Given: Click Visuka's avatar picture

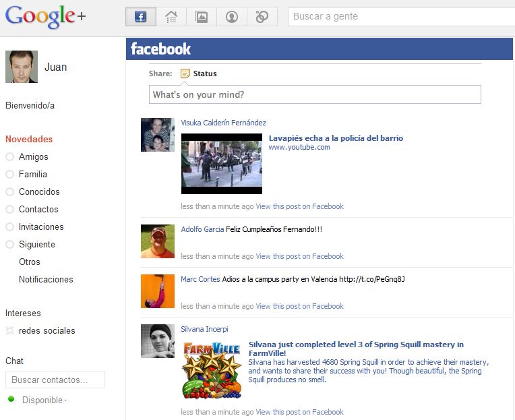Looking at the screenshot, I should [158, 135].
